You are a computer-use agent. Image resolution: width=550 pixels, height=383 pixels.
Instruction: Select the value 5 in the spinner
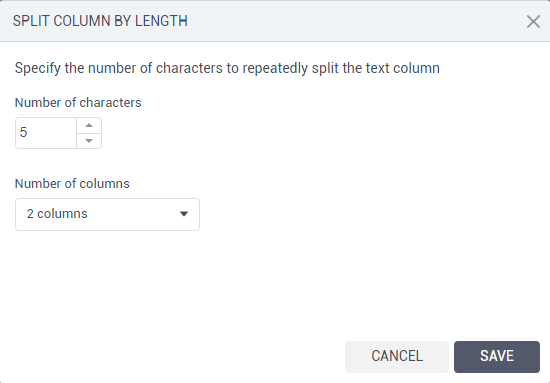pyautogui.click(x=24, y=133)
